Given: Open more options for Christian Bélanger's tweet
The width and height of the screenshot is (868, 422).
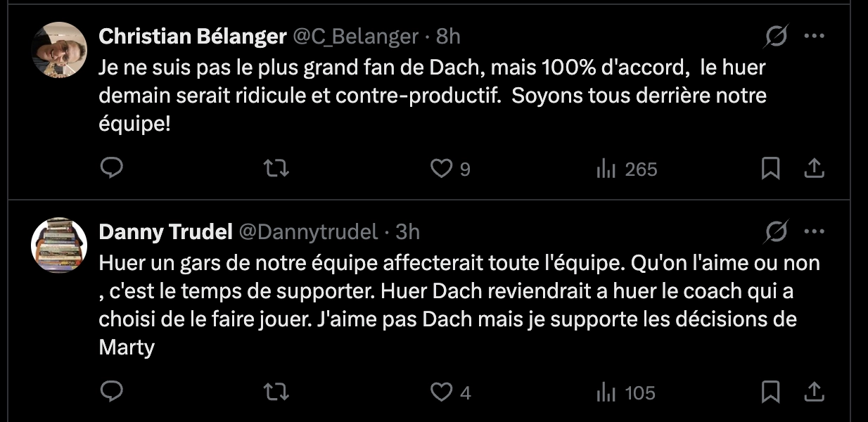Looking at the screenshot, I should coord(814,36).
